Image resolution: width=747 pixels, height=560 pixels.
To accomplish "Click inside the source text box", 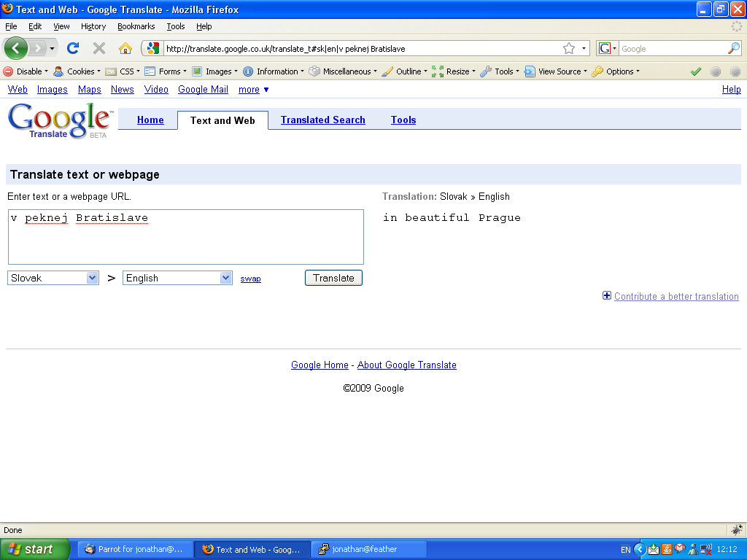I will [186, 237].
